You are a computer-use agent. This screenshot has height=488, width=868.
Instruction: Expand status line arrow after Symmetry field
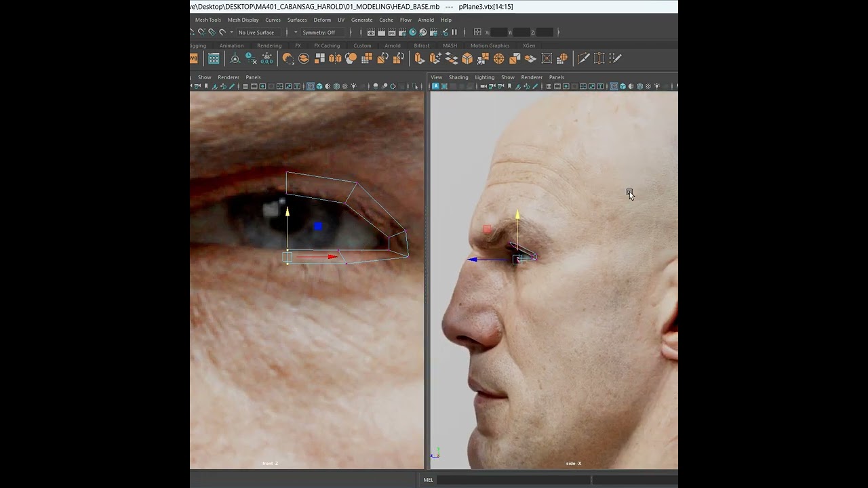click(351, 33)
